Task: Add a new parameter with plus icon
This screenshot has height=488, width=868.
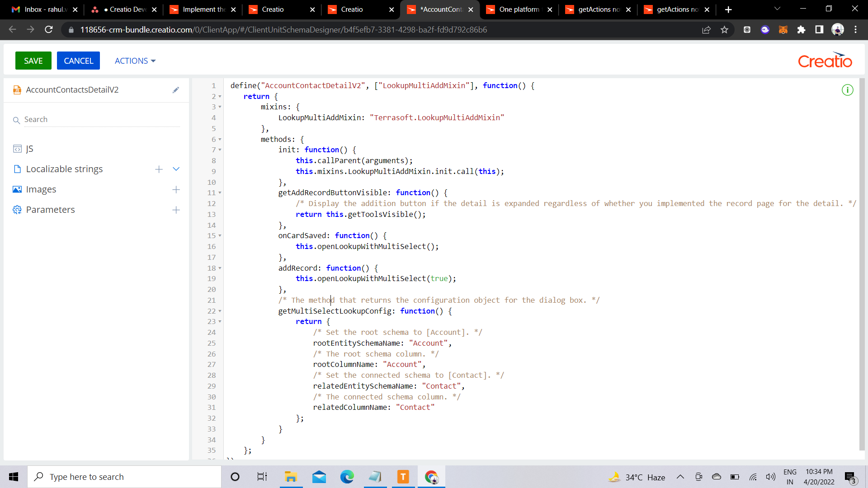Action: pyautogui.click(x=176, y=210)
